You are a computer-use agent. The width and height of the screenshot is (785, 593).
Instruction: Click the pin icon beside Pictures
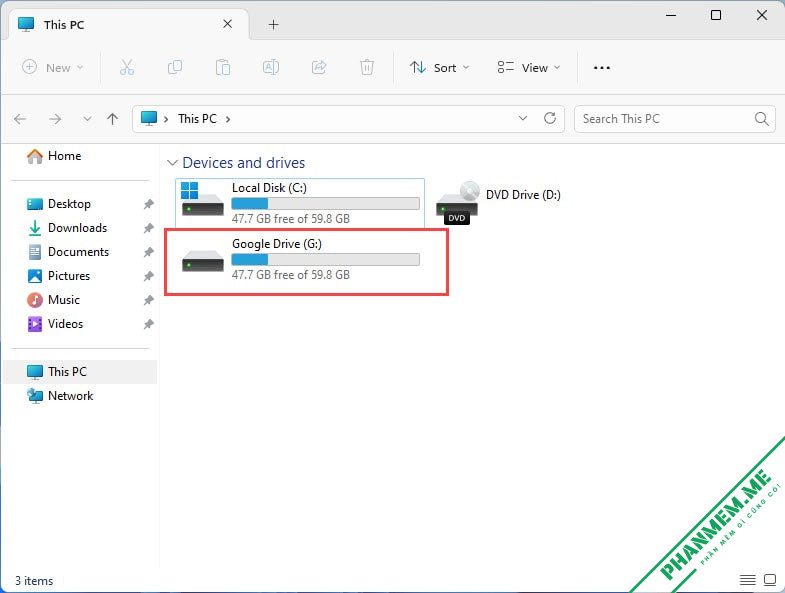(148, 276)
